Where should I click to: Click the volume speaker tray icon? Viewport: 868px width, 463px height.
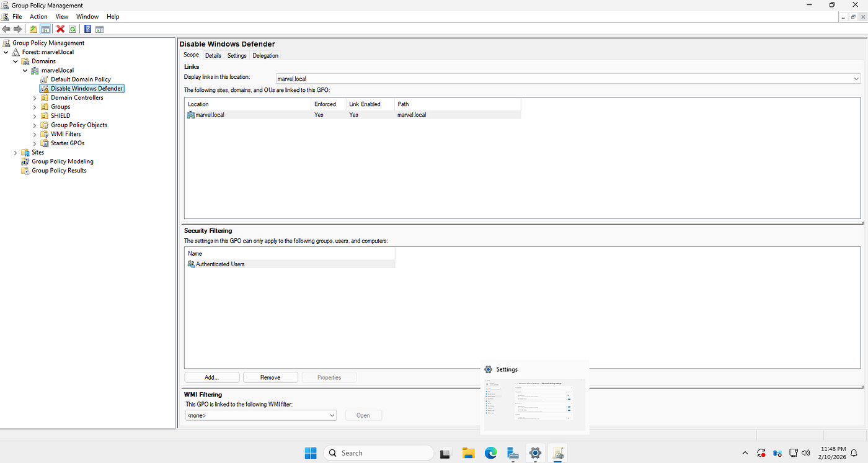[806, 453]
